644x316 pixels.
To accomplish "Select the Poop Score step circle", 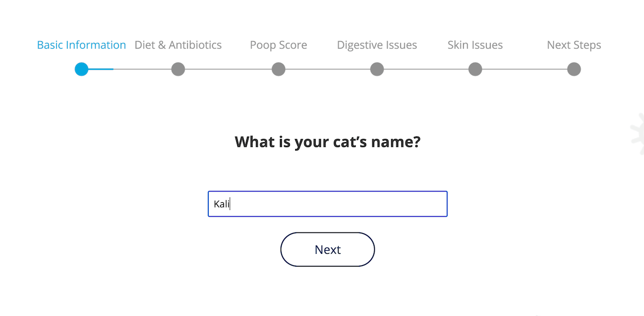I will [278, 69].
